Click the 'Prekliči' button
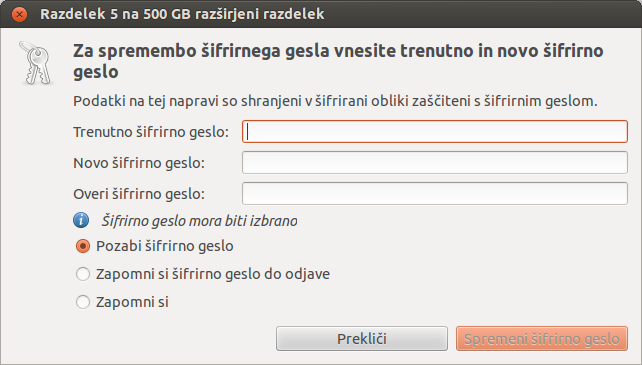 362,339
